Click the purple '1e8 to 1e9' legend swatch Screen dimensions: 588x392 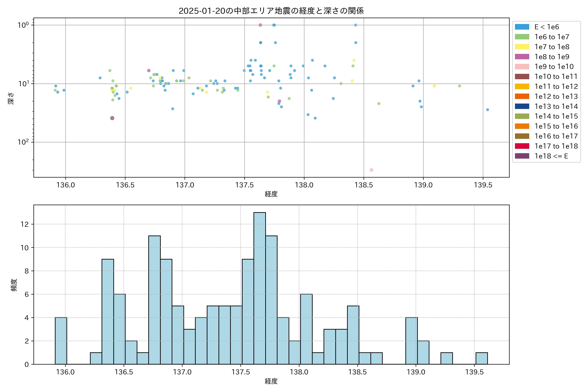pos(522,57)
